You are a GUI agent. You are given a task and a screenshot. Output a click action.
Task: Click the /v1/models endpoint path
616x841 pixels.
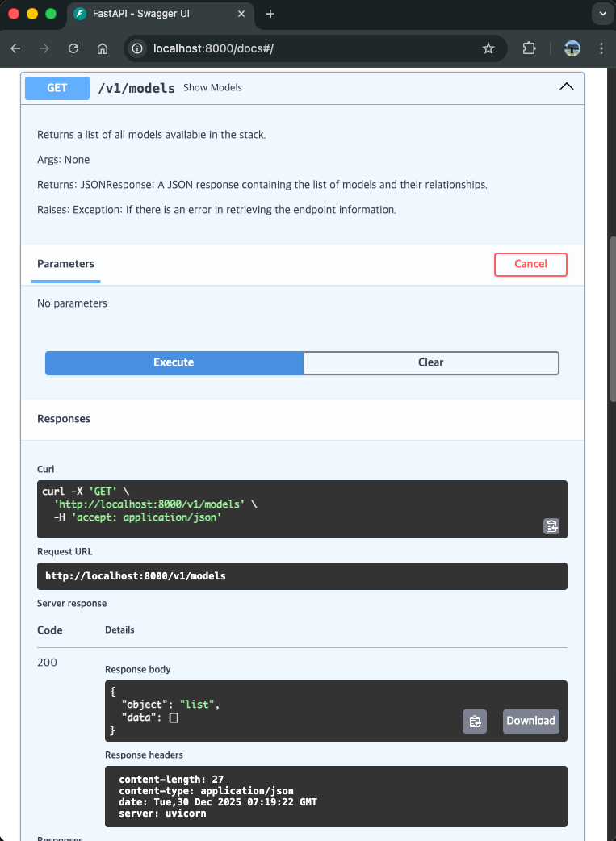click(136, 88)
